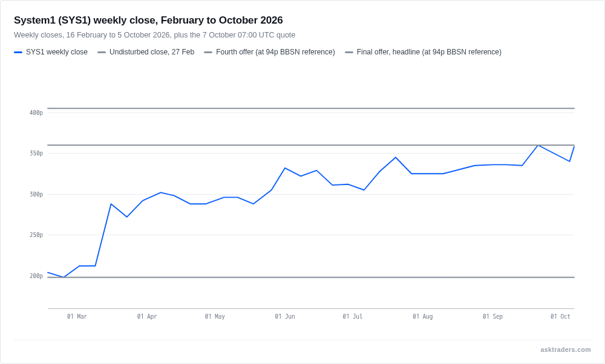Click the grey swatch beside Final offer, headline

click(x=349, y=52)
